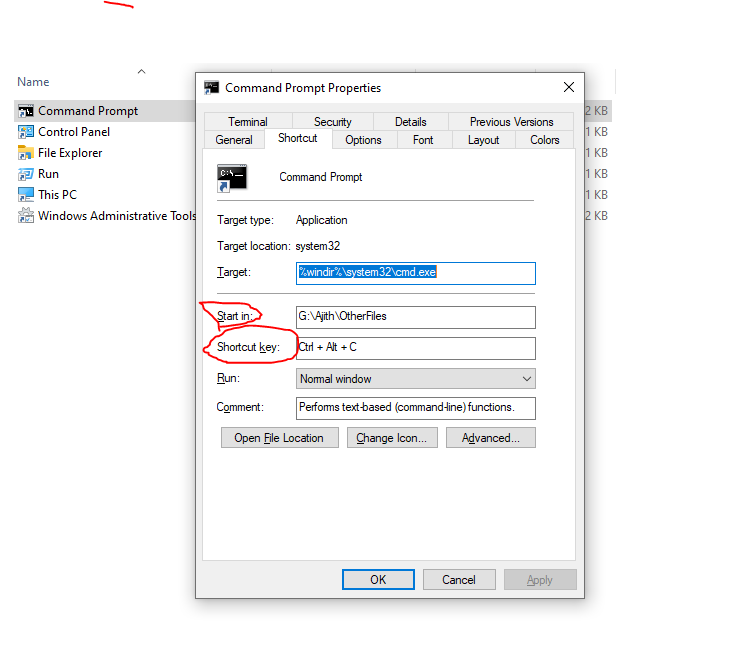
Task: Close the Command Prompt Properties dialog
Action: (x=569, y=88)
